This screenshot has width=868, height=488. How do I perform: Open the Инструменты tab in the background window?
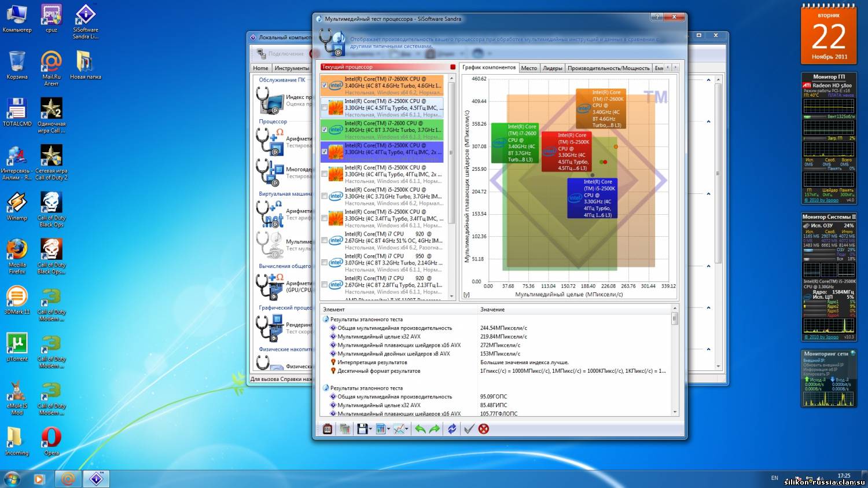(x=292, y=68)
